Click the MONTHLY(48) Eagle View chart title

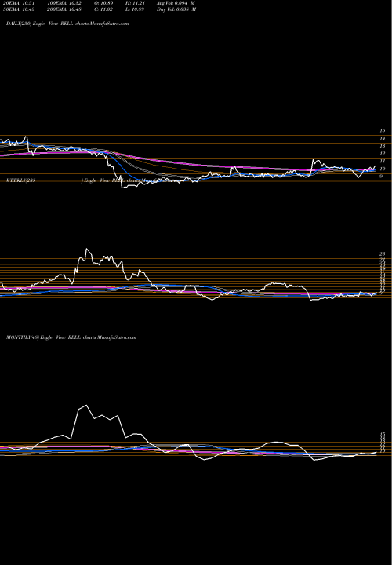(71, 337)
